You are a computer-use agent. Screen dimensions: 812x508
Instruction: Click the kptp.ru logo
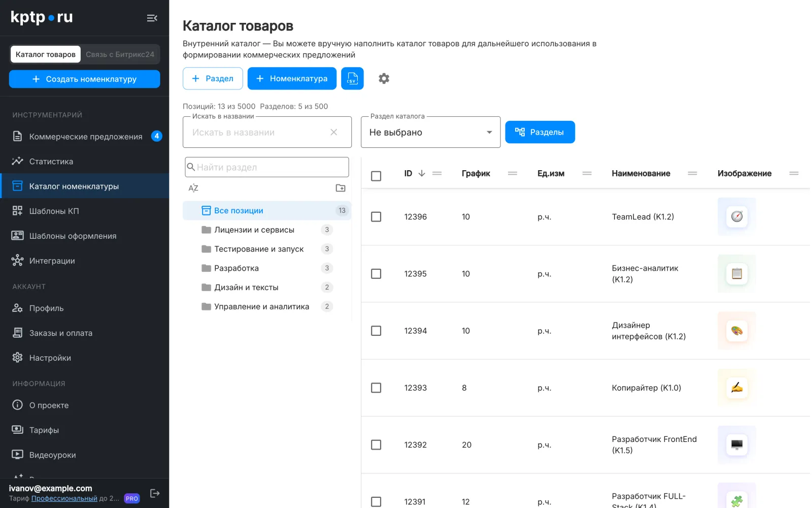[42, 17]
